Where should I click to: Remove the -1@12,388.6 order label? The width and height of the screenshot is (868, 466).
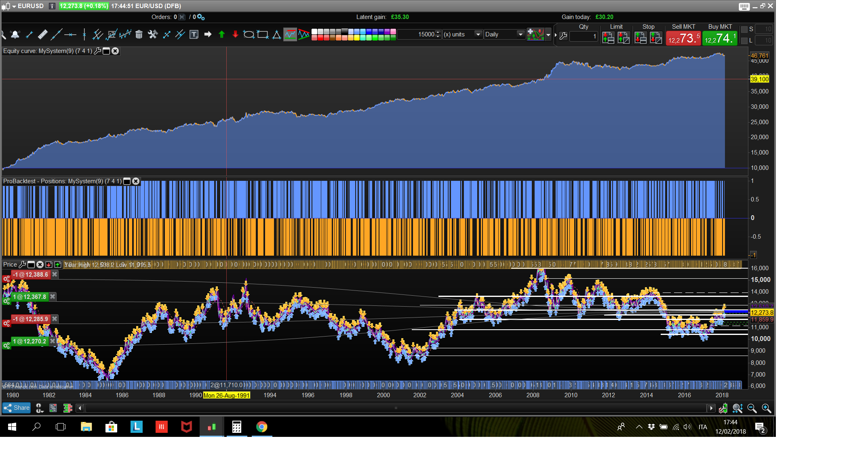point(55,275)
